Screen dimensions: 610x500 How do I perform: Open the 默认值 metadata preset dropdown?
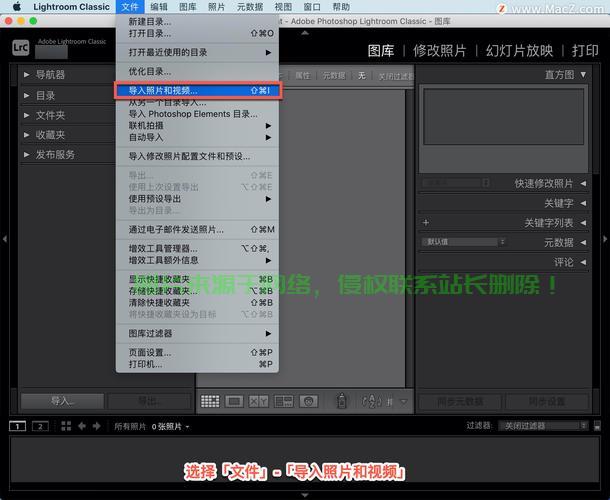click(463, 242)
